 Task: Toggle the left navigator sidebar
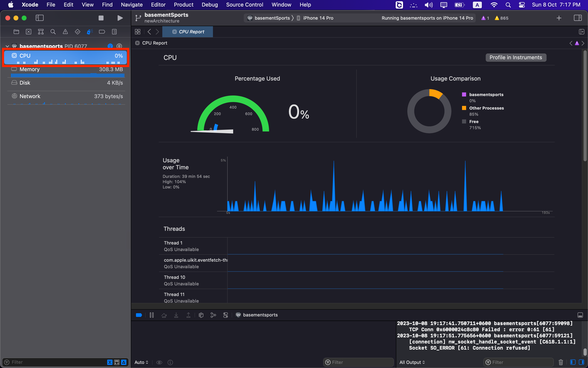coord(40,18)
